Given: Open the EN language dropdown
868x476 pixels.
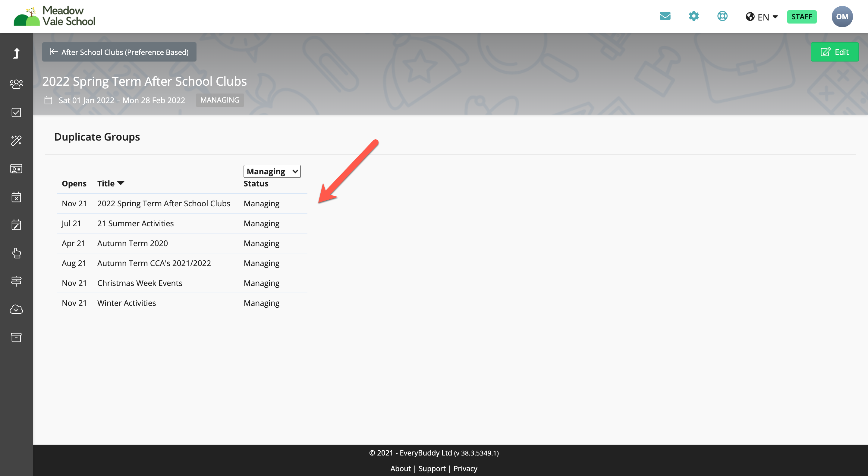Looking at the screenshot, I should pyautogui.click(x=762, y=17).
